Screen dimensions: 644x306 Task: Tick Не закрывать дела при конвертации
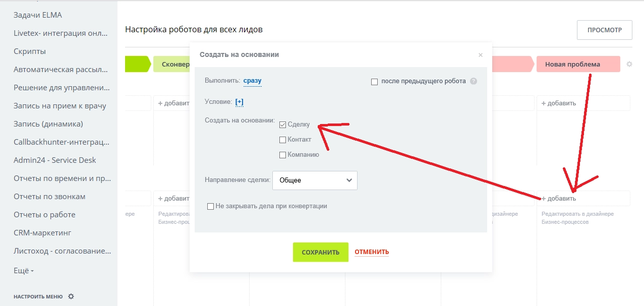tap(211, 206)
